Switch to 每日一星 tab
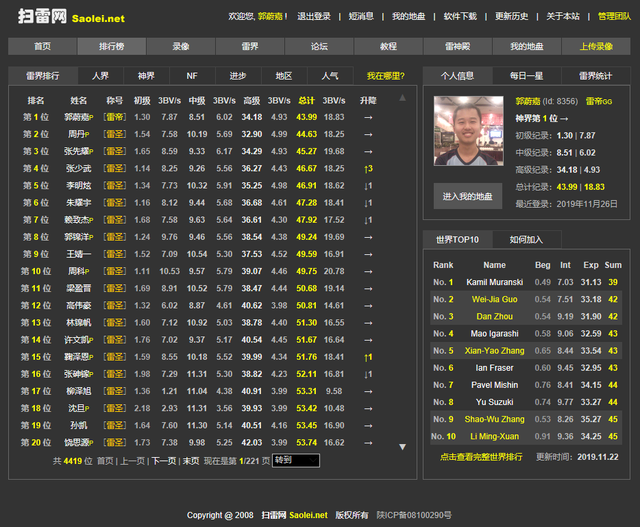 click(x=527, y=76)
